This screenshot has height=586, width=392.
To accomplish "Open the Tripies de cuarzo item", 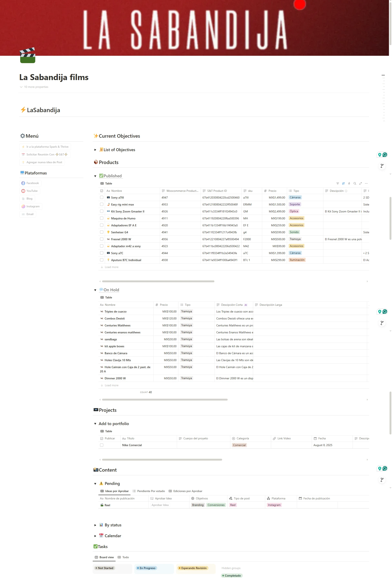I will tap(116, 312).
